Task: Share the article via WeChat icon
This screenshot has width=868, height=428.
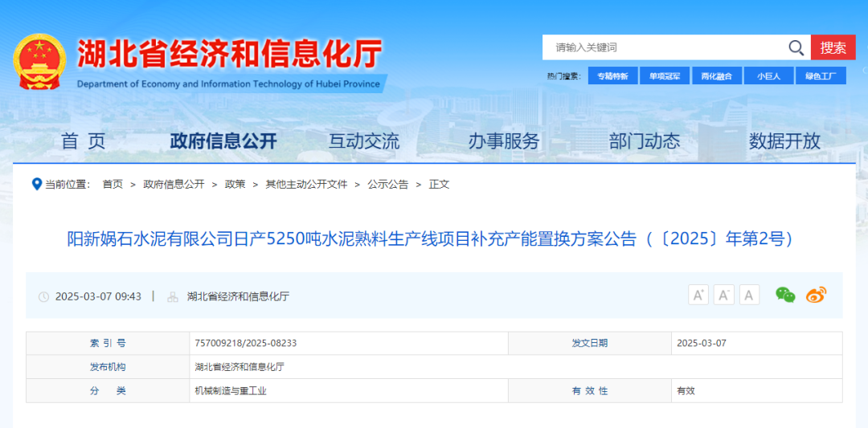Action: coord(785,295)
